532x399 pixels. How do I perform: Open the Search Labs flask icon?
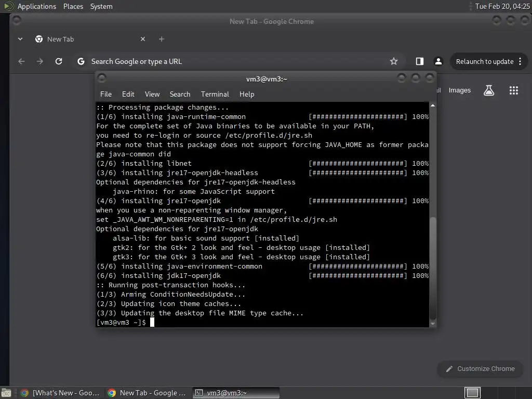tap(489, 90)
